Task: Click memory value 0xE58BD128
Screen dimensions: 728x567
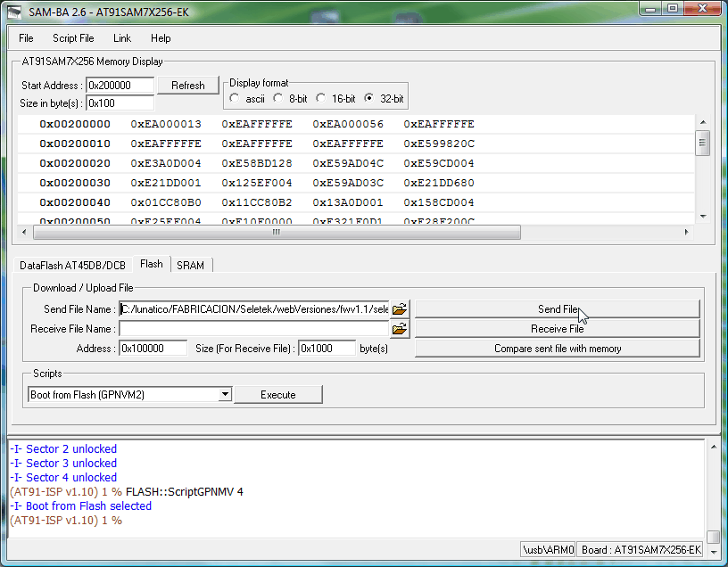Action: [257, 163]
